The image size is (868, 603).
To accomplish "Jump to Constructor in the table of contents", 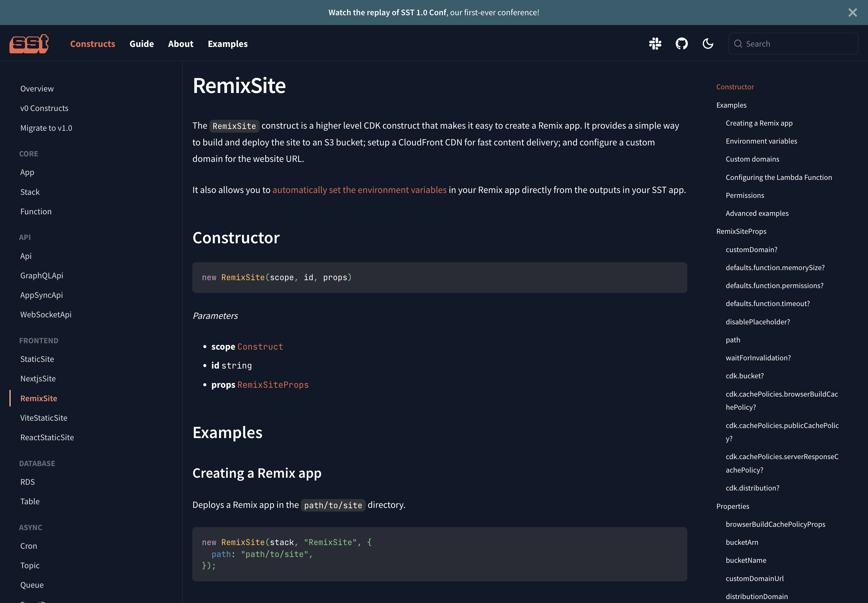I will (x=735, y=87).
